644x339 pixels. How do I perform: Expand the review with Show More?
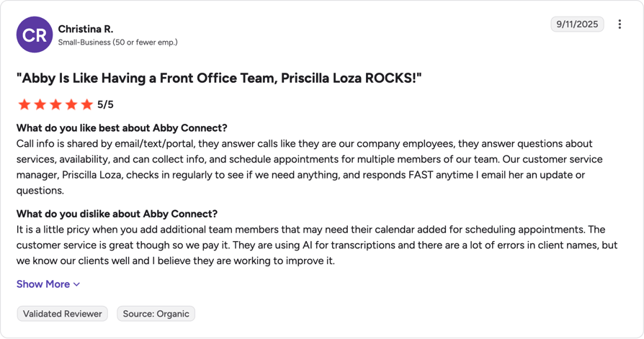48,284
